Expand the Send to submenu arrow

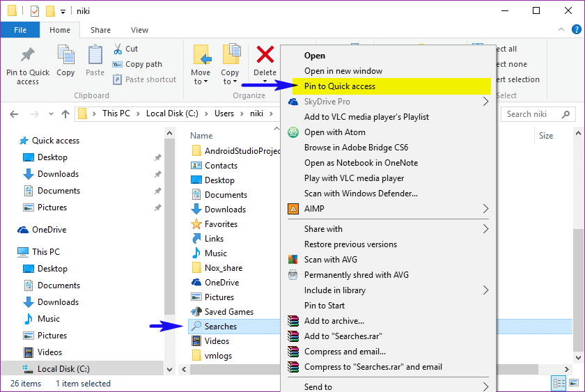486,386
